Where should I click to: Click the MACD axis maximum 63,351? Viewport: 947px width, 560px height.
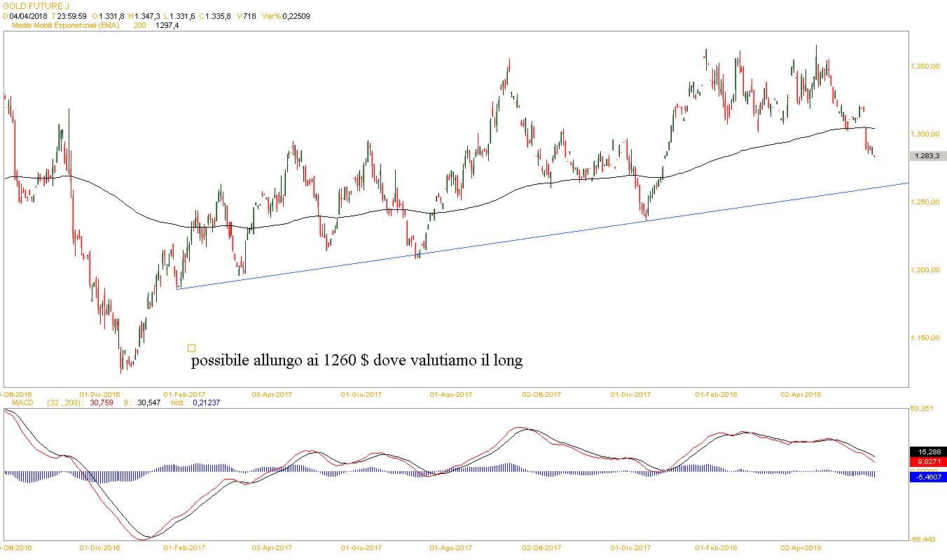tap(923, 408)
